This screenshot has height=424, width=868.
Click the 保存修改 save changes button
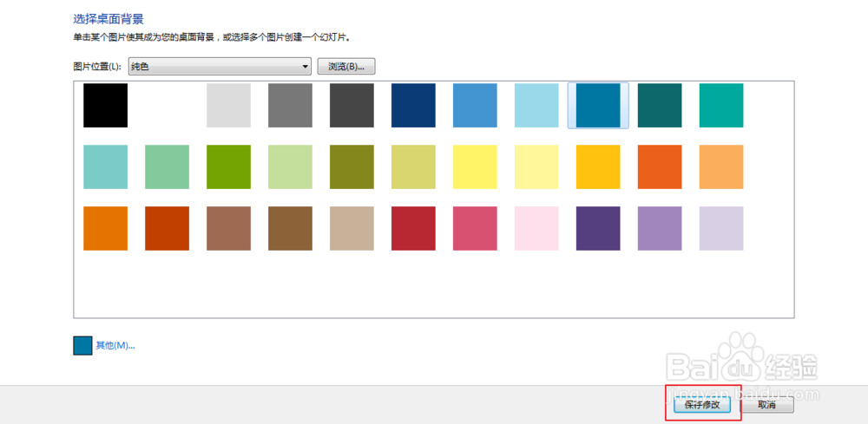(702, 405)
